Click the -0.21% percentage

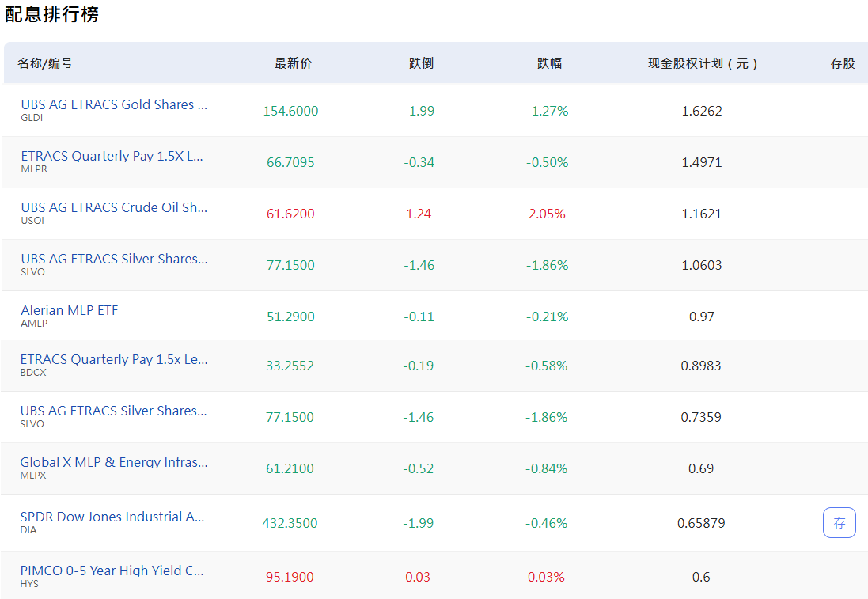547,317
